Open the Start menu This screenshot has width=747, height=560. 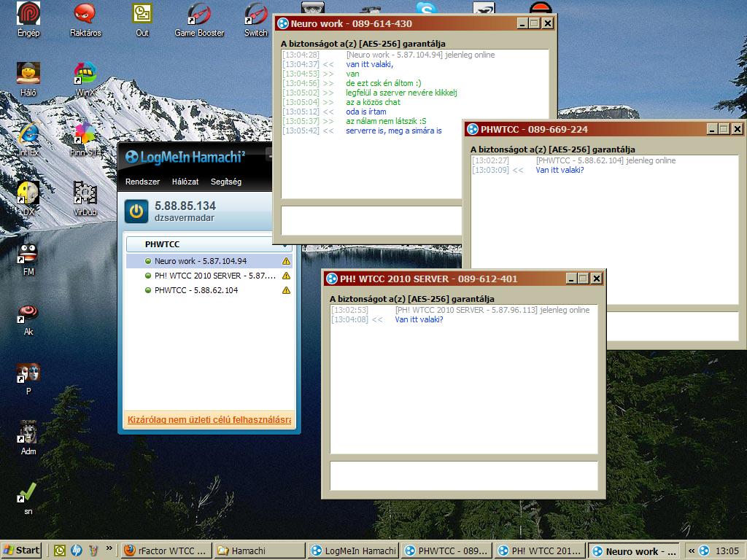pyautogui.click(x=21, y=551)
